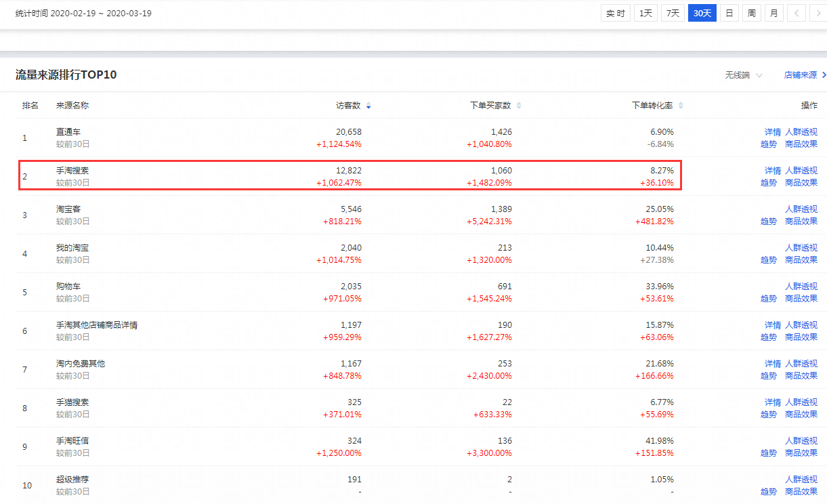Open 商品效果 for 购物车 row

click(801, 299)
